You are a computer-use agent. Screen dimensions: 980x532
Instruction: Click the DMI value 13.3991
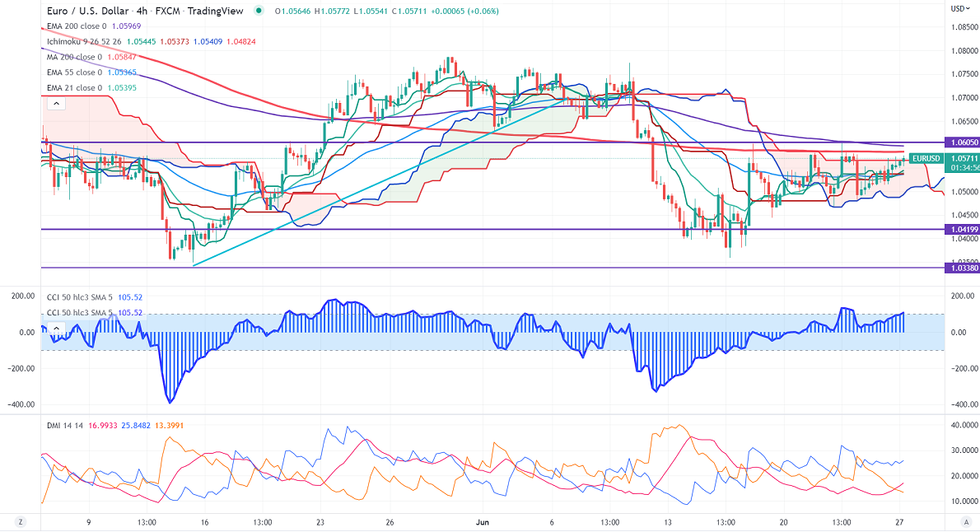point(169,426)
